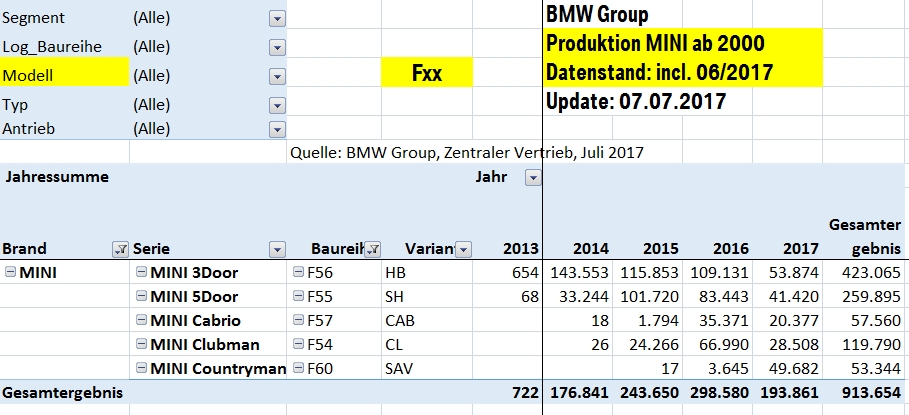Collapse the F54 Baureihe item
The height and width of the screenshot is (415, 909).
click(298, 344)
